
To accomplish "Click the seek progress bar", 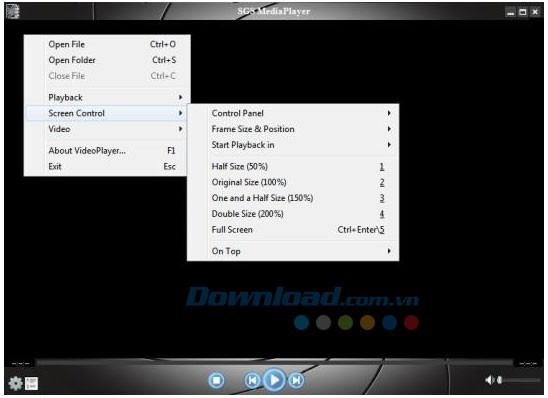I will coord(274,363).
